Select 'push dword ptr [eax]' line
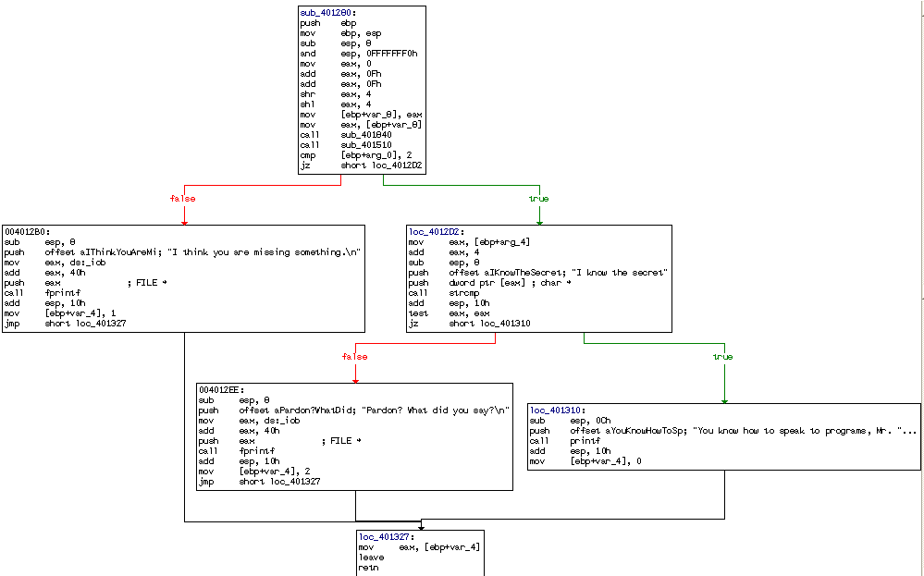 [490, 283]
